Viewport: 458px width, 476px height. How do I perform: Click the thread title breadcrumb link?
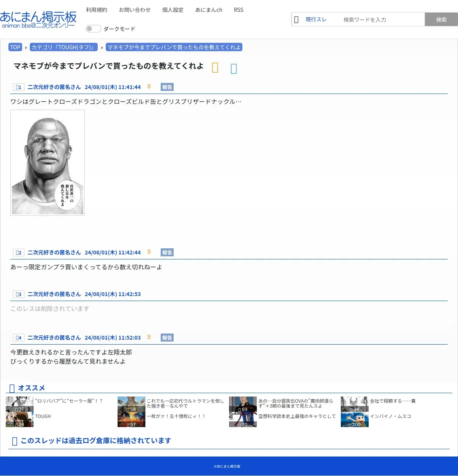(174, 47)
